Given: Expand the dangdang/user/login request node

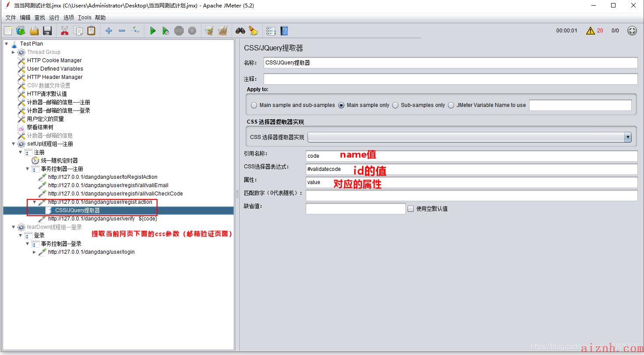Looking at the screenshot, I should pos(34,252).
